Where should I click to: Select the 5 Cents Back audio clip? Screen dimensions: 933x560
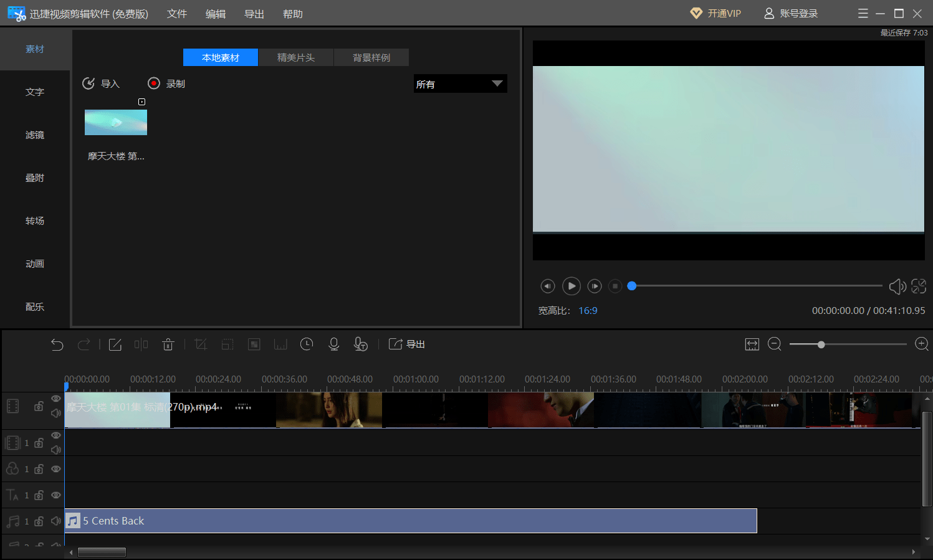(411, 521)
